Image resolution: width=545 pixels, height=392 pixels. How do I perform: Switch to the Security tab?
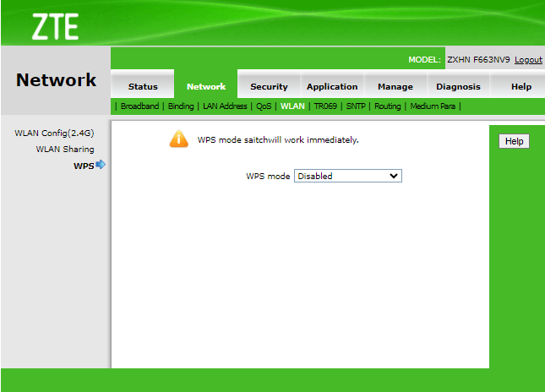pos(269,86)
